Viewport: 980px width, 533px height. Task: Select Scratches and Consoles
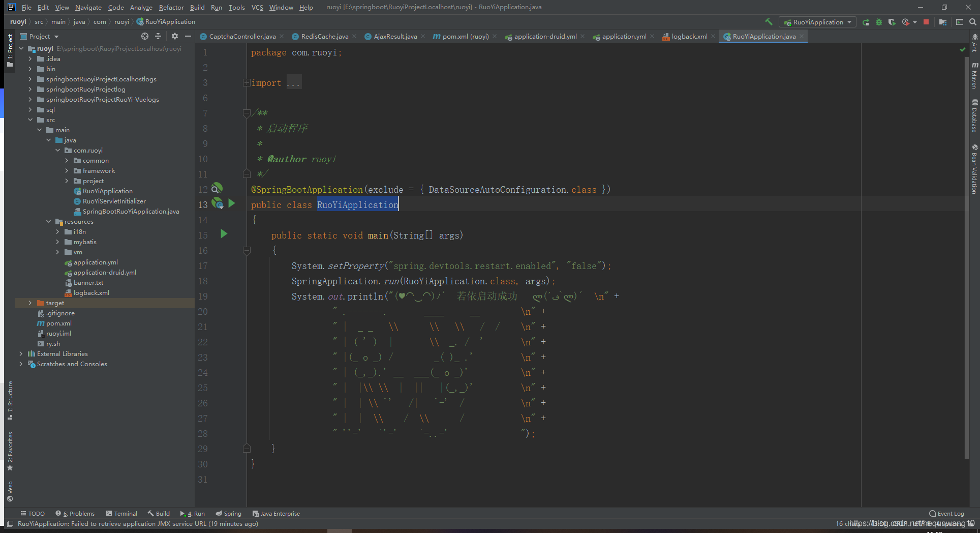click(x=72, y=364)
